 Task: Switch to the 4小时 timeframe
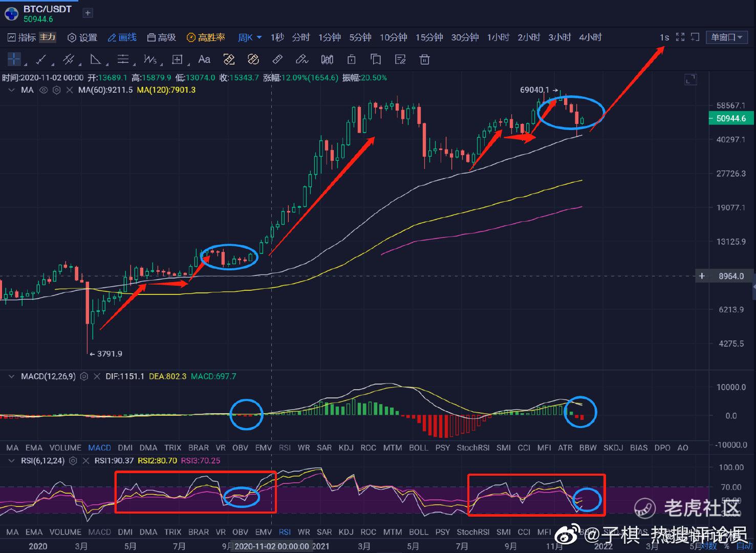590,37
